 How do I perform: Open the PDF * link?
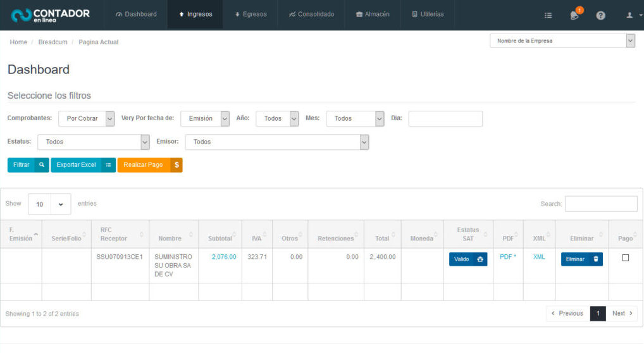(x=508, y=257)
